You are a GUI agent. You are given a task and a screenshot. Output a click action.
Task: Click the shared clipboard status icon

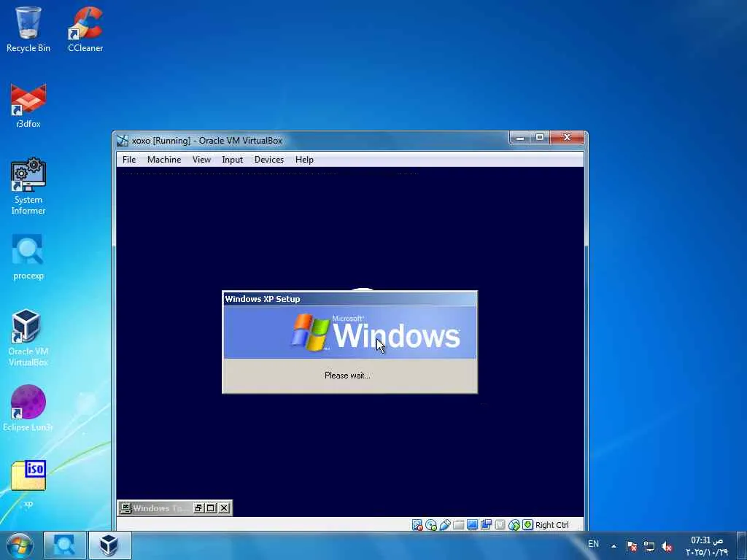coord(486,525)
